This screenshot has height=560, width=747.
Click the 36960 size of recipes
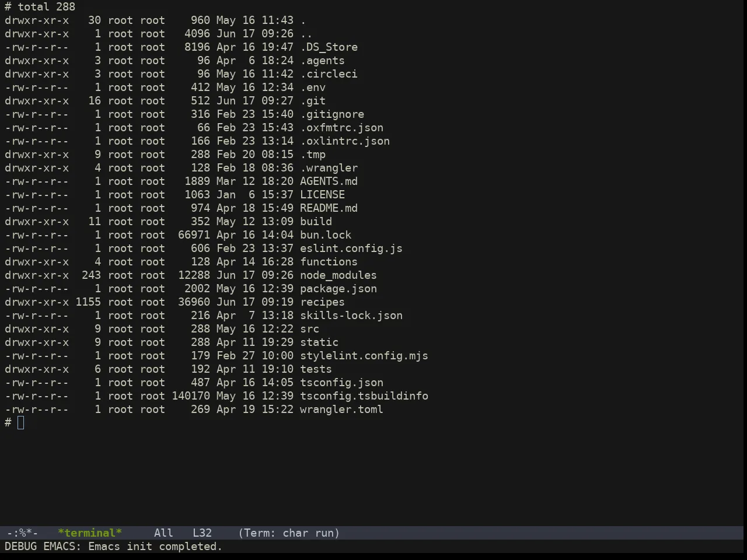[194, 302]
